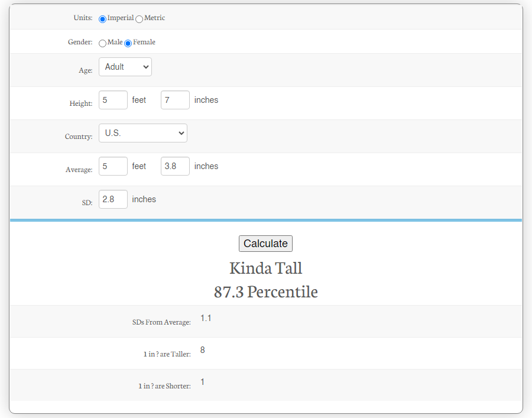Screen dimensions: 532x418
Task: Click the 'Kinda Tall' result heading
Action: click(x=265, y=268)
